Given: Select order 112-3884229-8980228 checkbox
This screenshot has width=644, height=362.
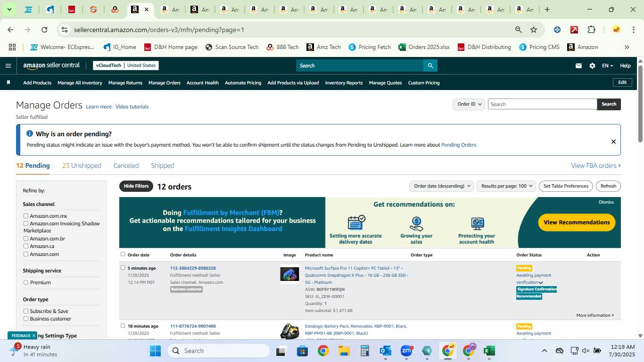Looking at the screenshot, I should coord(123,268).
